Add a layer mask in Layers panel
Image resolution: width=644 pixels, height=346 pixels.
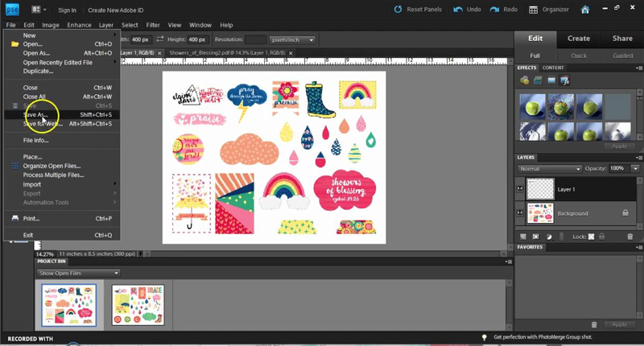coord(535,237)
